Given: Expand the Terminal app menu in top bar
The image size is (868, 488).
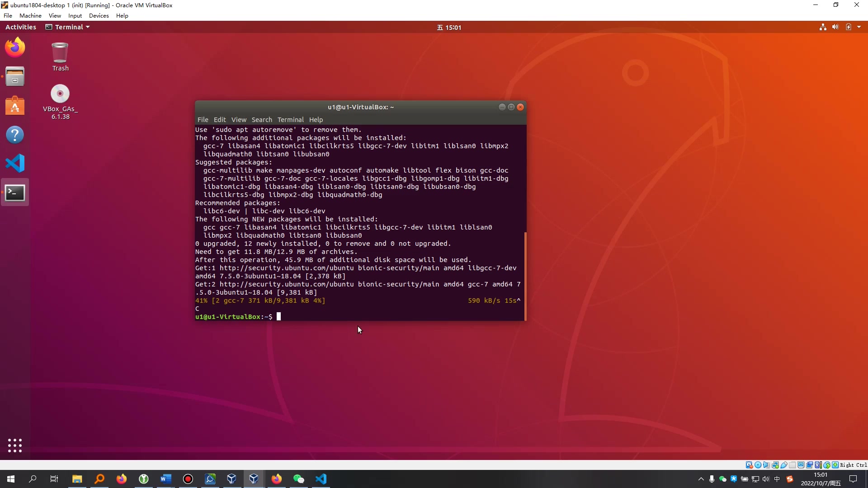Looking at the screenshot, I should [x=68, y=27].
